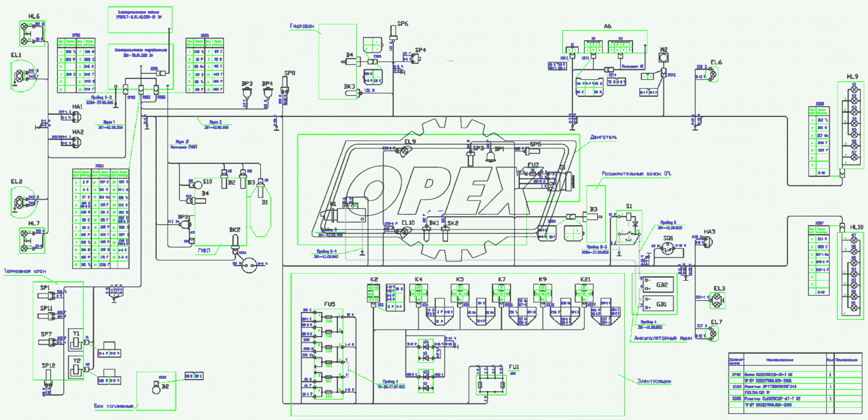Select the Y2 valve symbol

[x=76, y=367]
